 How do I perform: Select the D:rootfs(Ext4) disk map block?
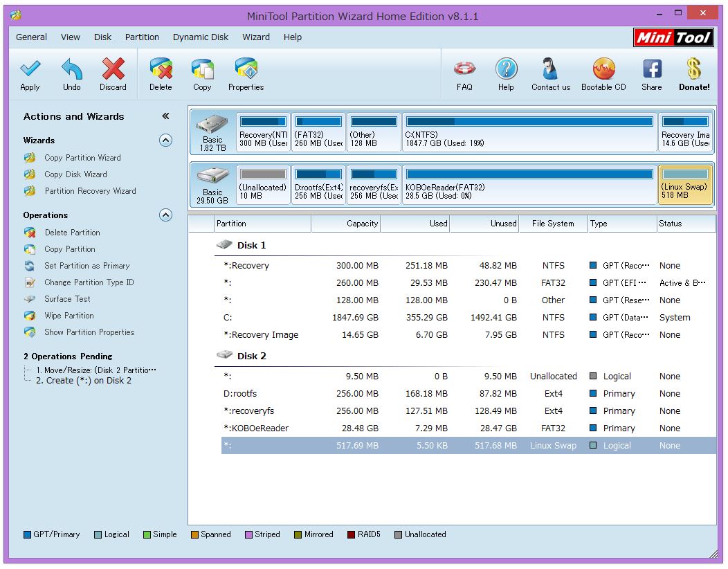(318, 185)
